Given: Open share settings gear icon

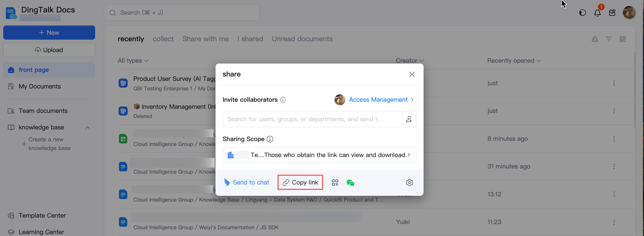Looking at the screenshot, I should tap(409, 183).
